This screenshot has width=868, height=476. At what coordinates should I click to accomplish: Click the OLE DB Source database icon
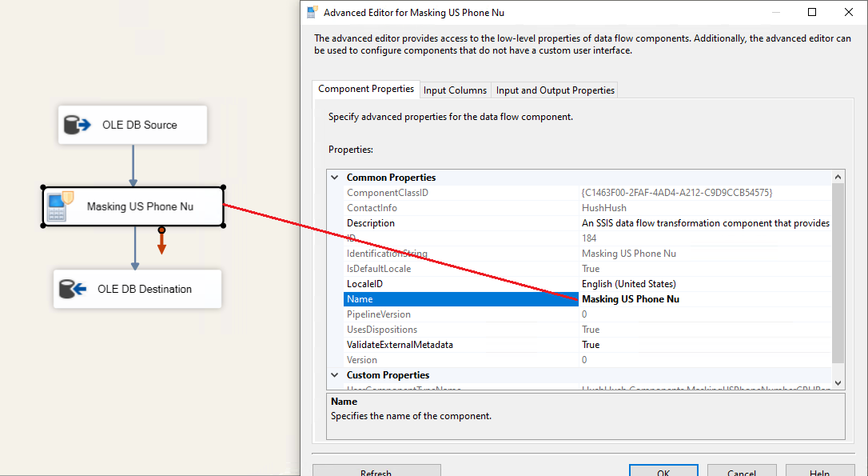(77, 125)
